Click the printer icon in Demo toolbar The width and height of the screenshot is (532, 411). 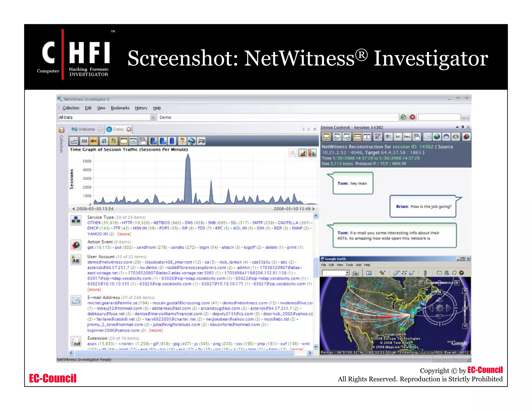201,141
